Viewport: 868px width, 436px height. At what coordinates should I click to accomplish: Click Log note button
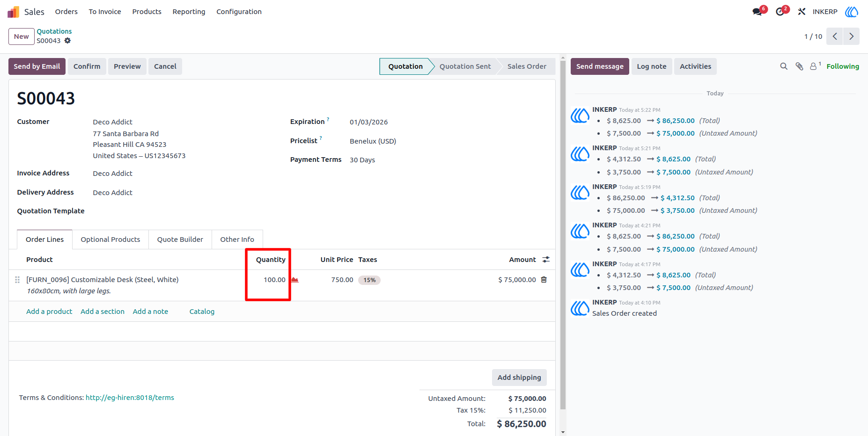[x=652, y=66]
